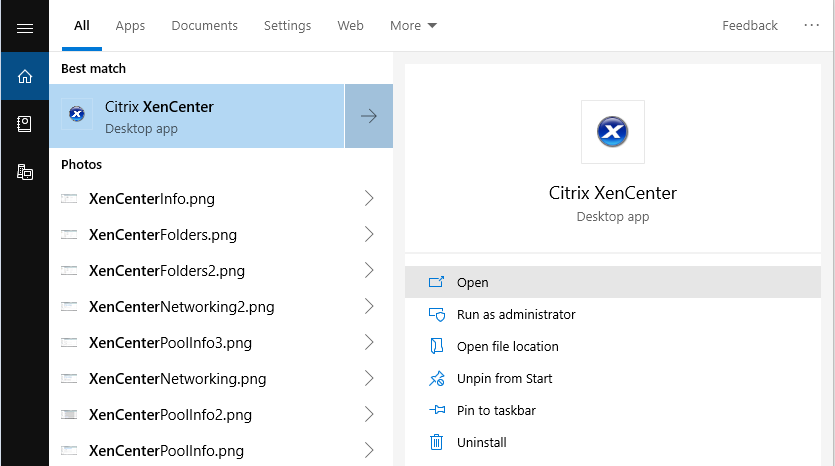Click the Uninstall trash icon
This screenshot has width=835, height=466.
tap(436, 442)
